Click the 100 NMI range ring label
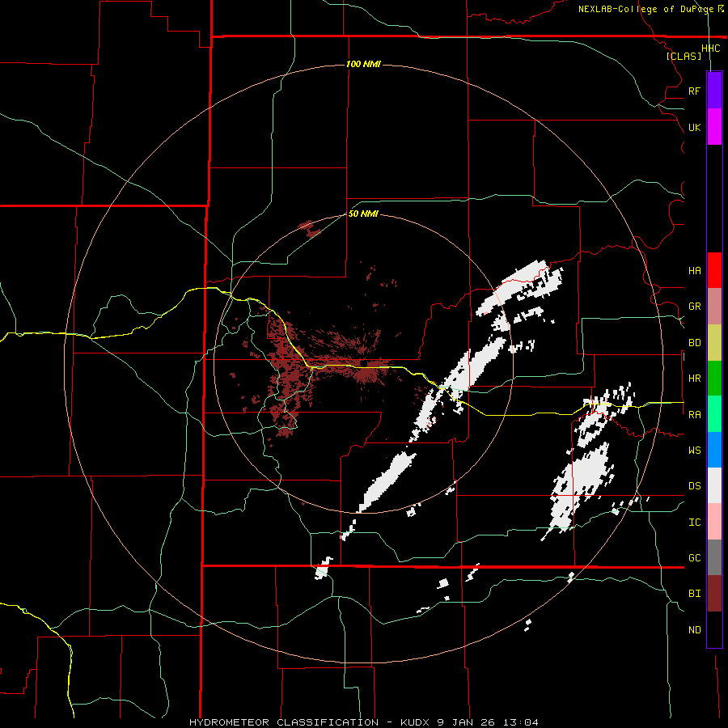The width and height of the screenshot is (728, 728). pyautogui.click(x=363, y=64)
